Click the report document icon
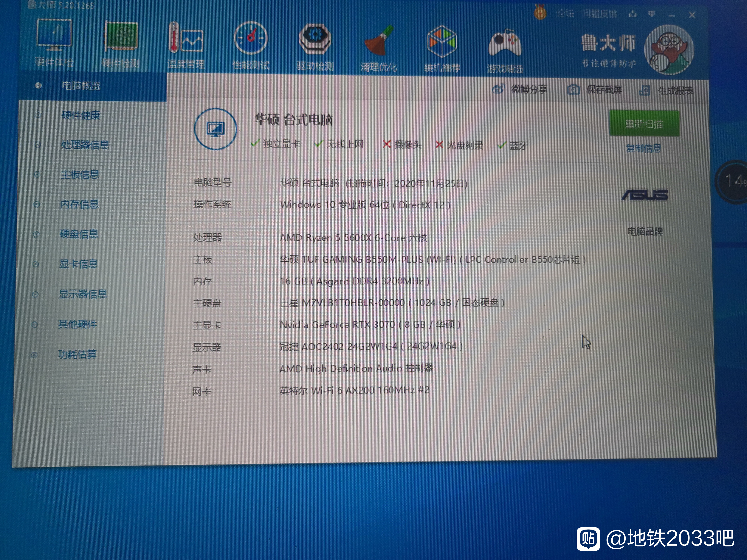747x560 pixels. pos(644,91)
